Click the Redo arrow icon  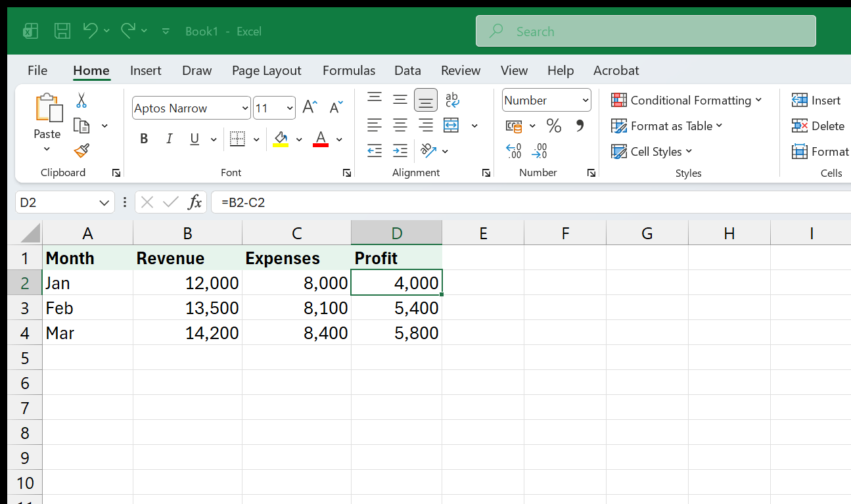coord(128,30)
